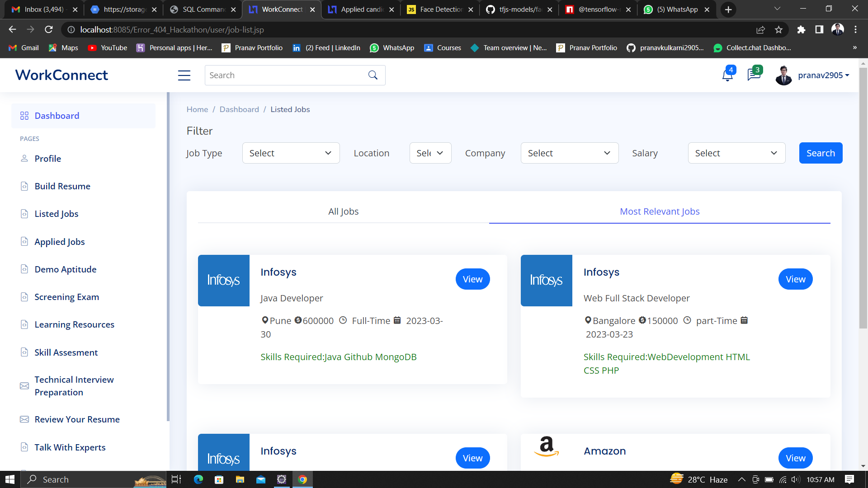Screen dimensions: 868x488
Task: Click inside the top Search input field
Action: (x=285, y=75)
